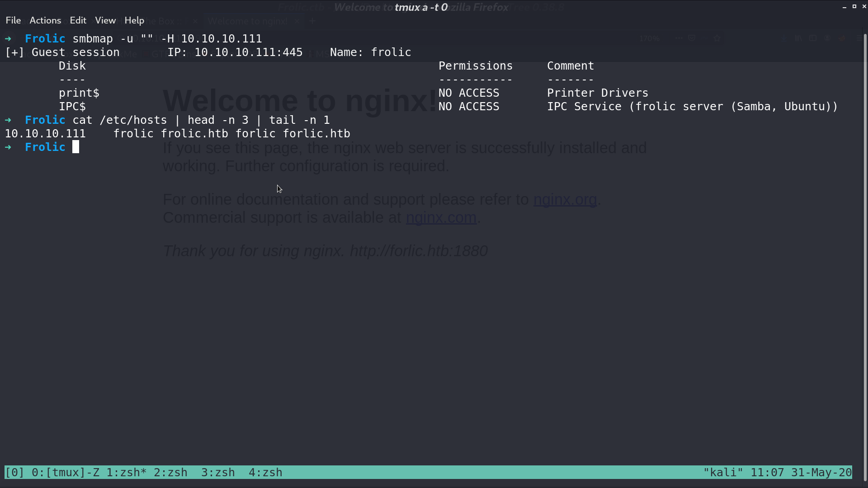
Task: Switch to tmux window 4:zsh
Action: (265, 472)
